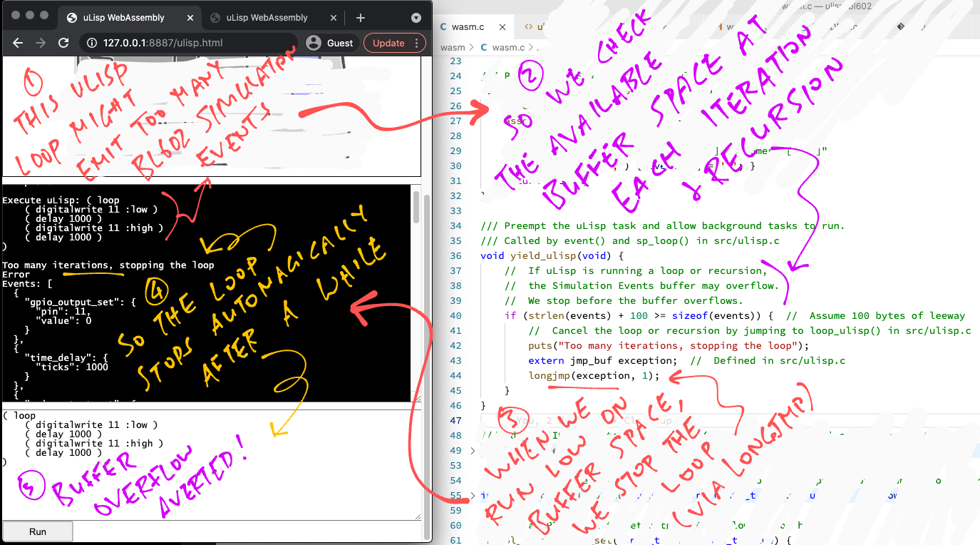Click 'extern jmp_buf exception;' code line

pyautogui.click(x=604, y=360)
